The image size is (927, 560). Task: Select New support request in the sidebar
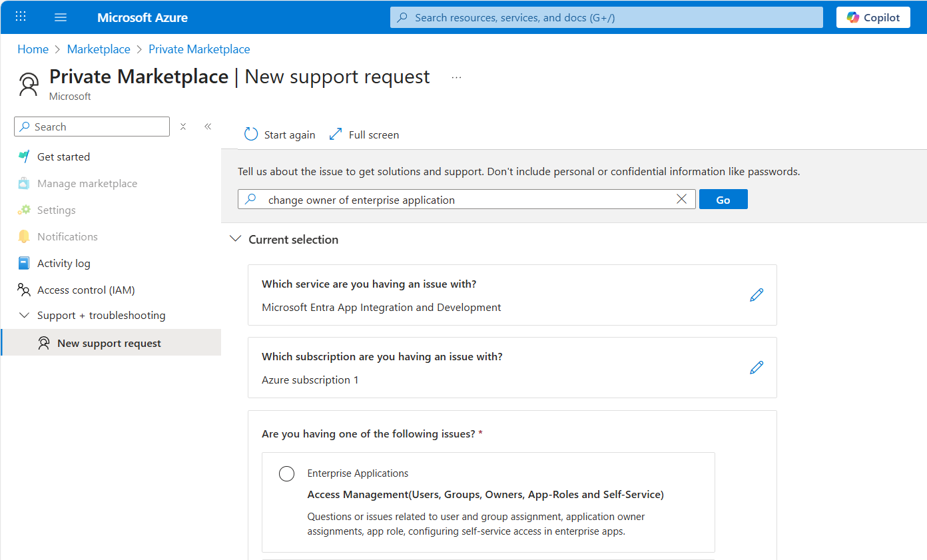click(x=111, y=343)
